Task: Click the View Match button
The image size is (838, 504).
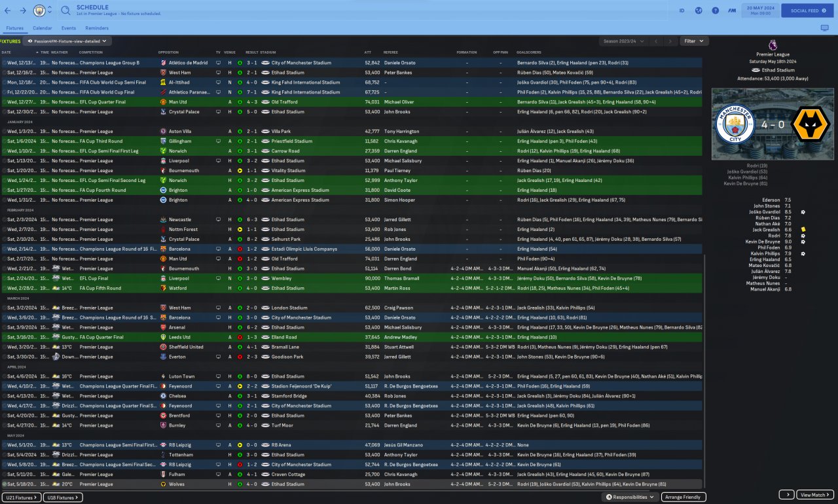Action: 816,495
